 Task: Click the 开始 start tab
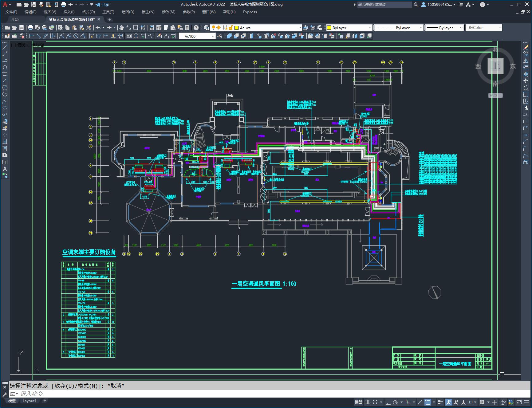coord(14,19)
